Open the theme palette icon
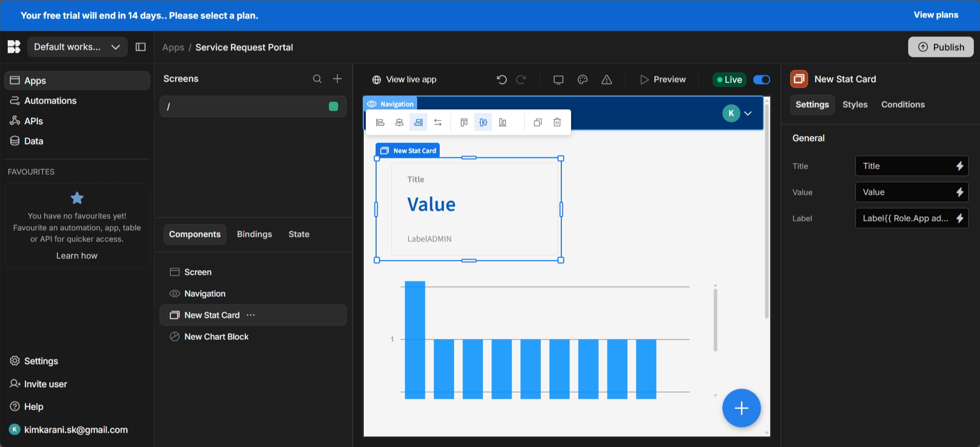Screen dimensions: 980x447 click(582, 79)
